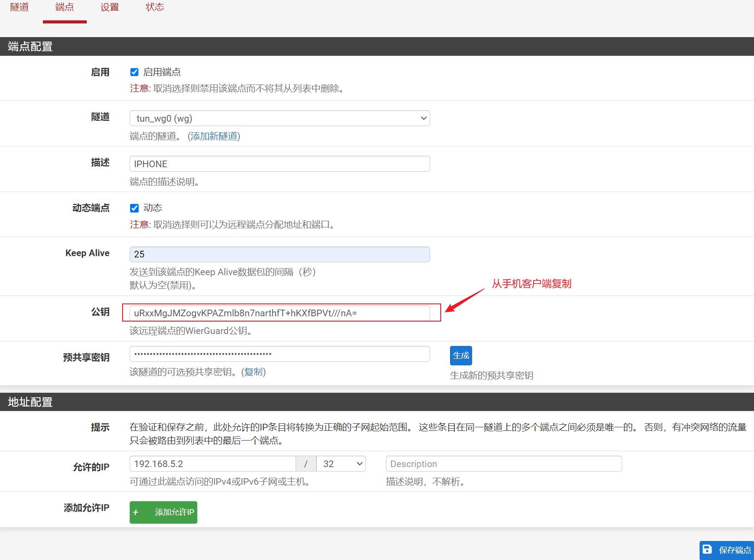Select the 端点 tab

click(x=65, y=7)
